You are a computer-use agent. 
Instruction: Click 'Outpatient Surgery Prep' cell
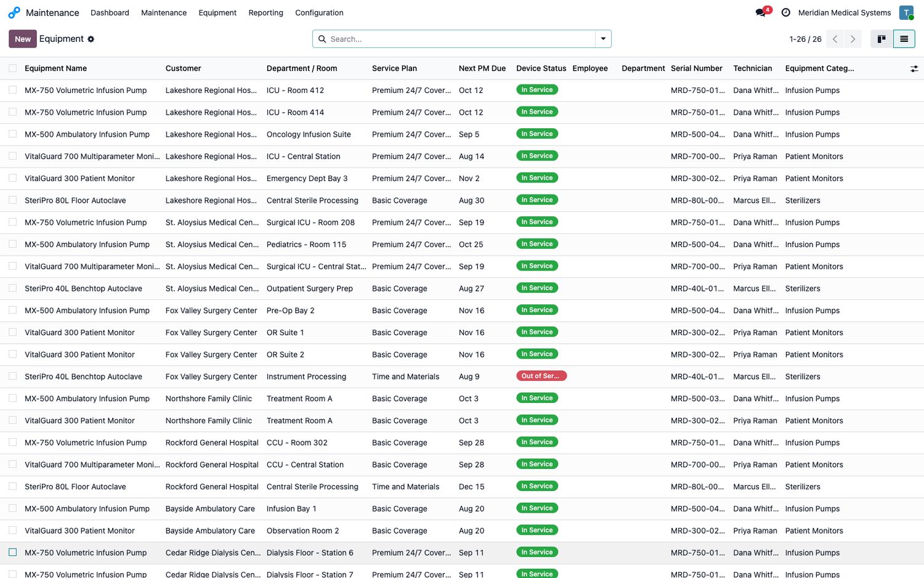pyautogui.click(x=310, y=288)
